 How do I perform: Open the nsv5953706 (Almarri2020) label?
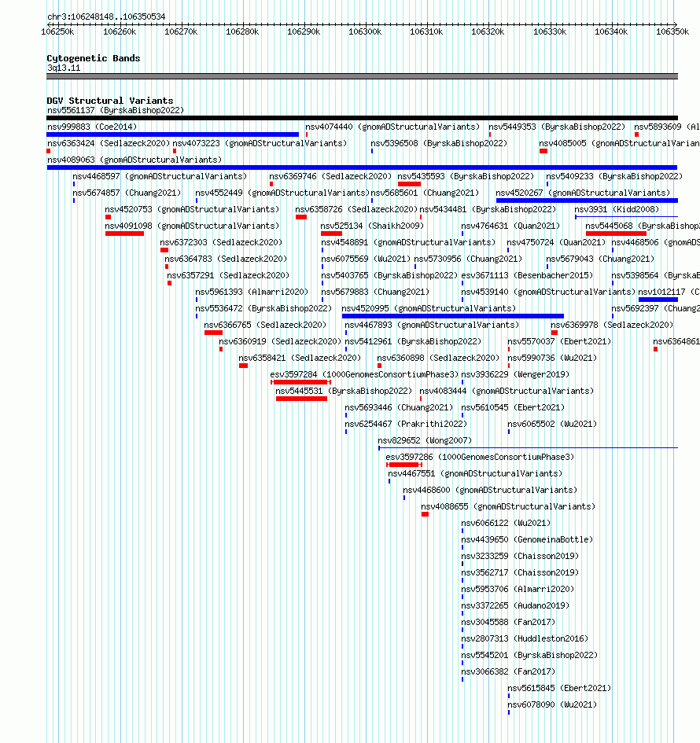click(518, 590)
